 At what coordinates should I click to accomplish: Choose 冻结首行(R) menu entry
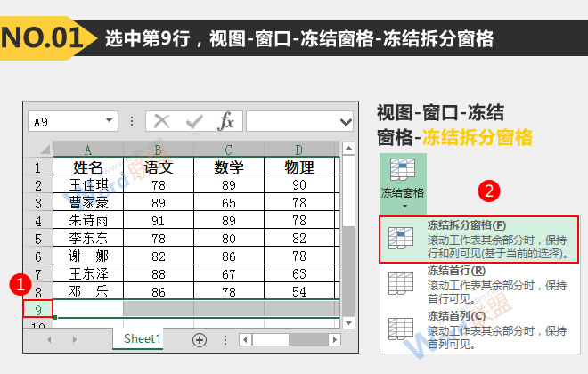tap(478, 284)
